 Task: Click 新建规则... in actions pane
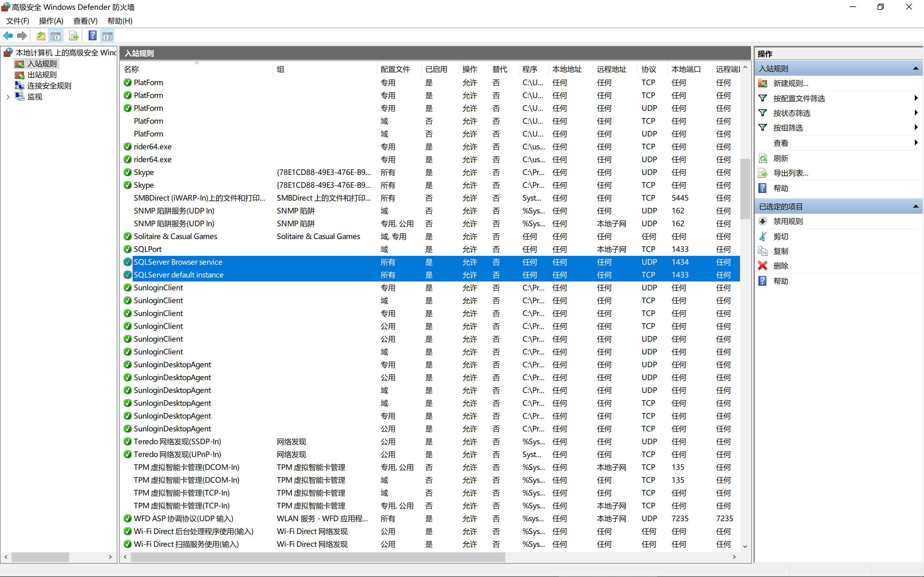790,83
